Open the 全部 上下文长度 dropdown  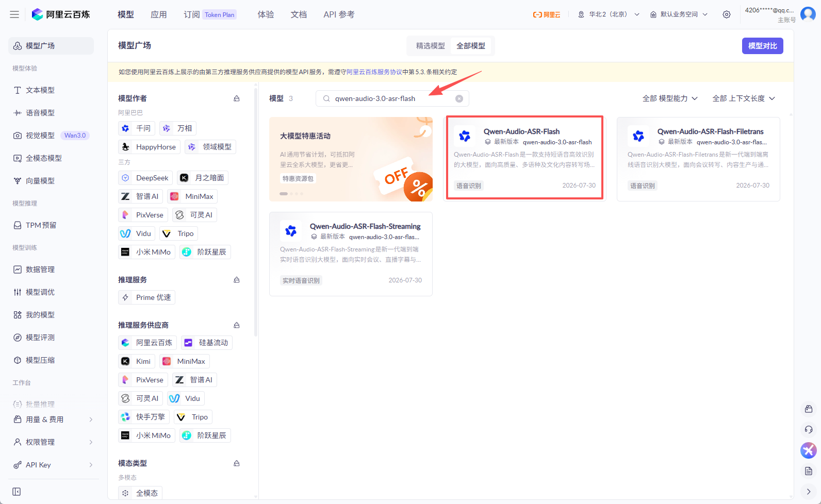tap(744, 98)
